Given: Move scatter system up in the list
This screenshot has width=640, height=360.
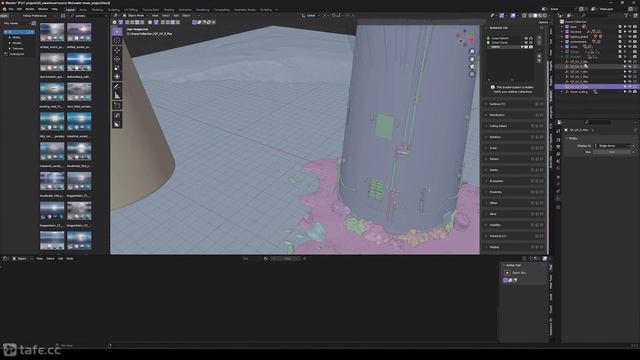Looking at the screenshot, I should [x=540, y=55].
